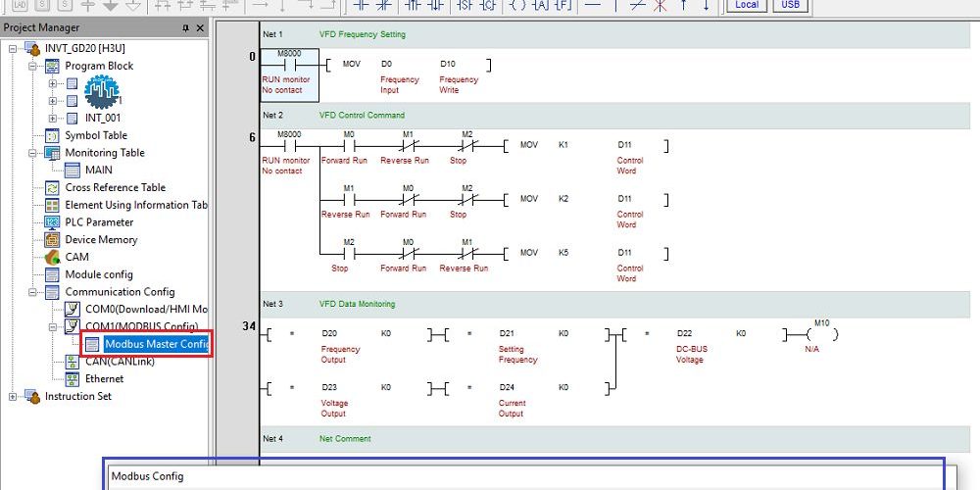The height and width of the screenshot is (490, 980).
Task: Select CAN(CANLink) tree item
Action: pos(120,362)
